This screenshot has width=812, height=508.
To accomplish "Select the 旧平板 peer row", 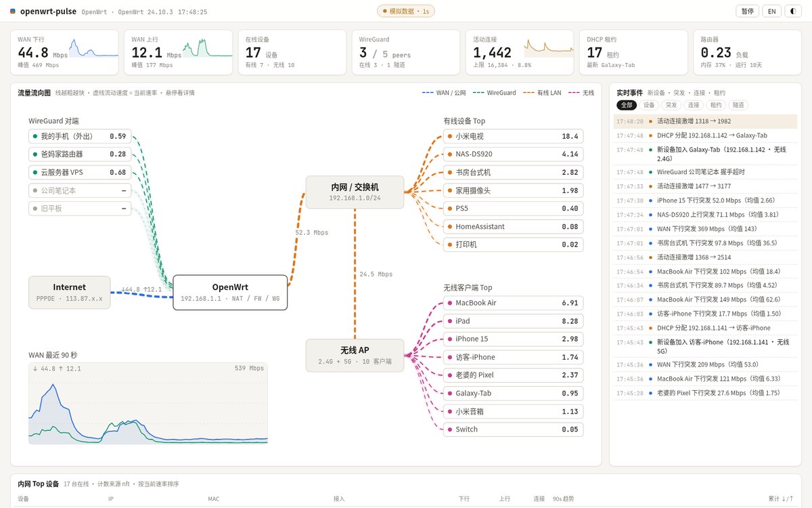I will point(80,209).
